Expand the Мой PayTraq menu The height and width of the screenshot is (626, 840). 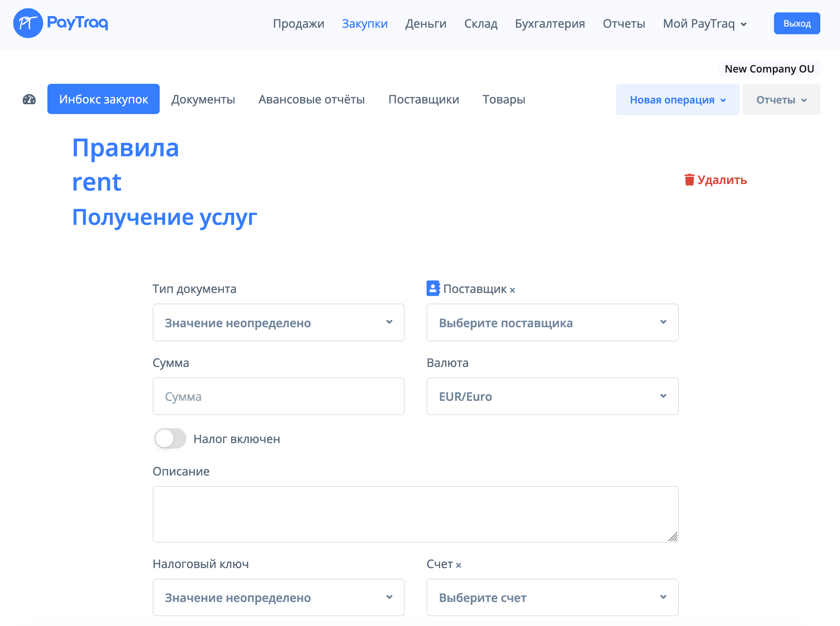click(704, 23)
